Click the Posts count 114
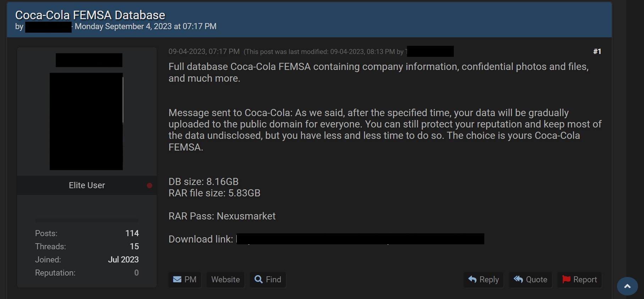Screen dimensions: 644x299 pos(132,233)
